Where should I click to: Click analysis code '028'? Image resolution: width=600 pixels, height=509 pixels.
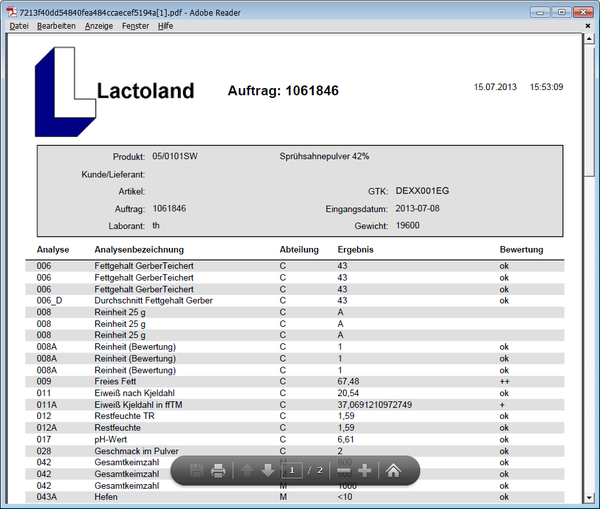(x=44, y=451)
